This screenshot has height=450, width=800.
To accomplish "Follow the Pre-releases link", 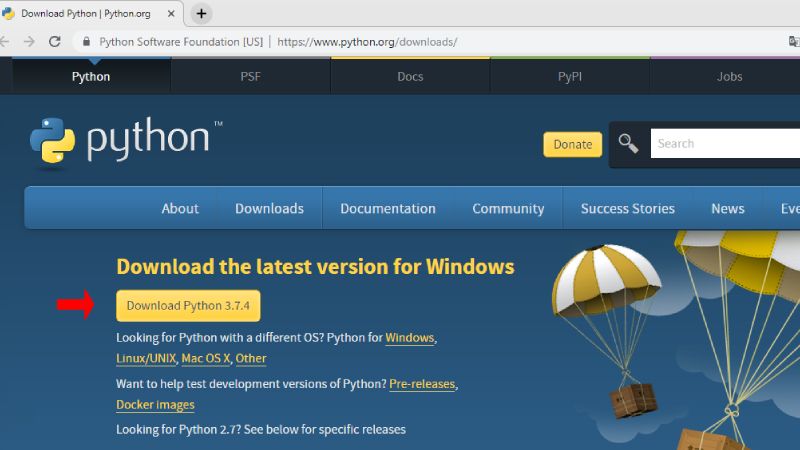I will point(422,384).
